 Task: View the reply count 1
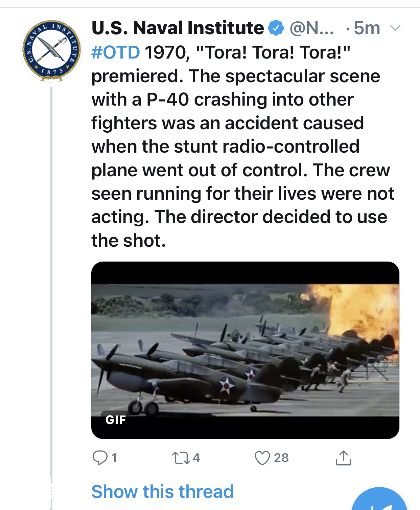click(x=114, y=458)
